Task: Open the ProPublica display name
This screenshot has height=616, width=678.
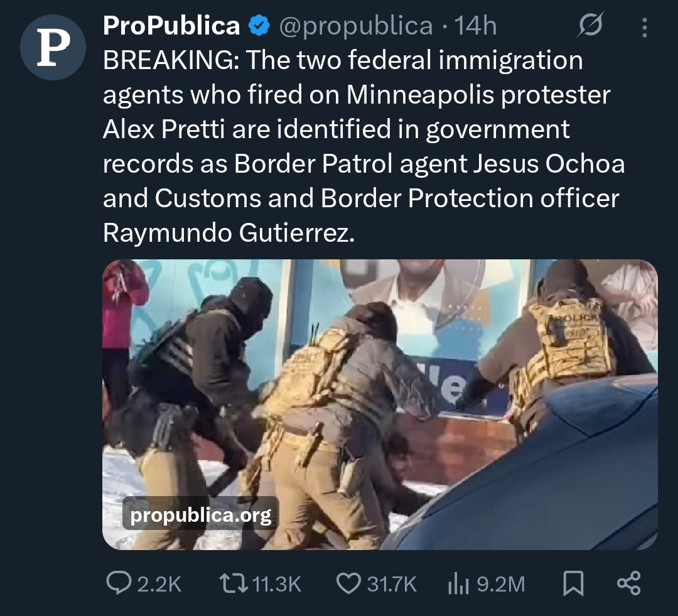Action: point(171,26)
